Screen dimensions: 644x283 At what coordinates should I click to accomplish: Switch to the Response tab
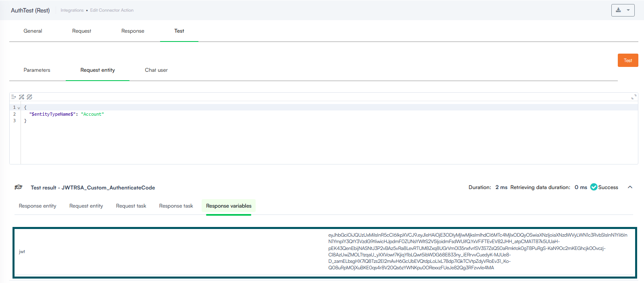click(x=133, y=31)
